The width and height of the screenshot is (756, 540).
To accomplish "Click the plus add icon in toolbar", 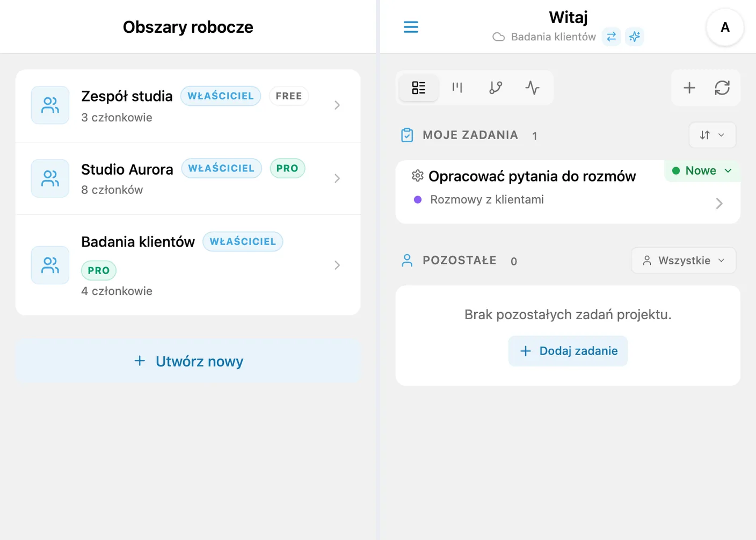I will tap(689, 88).
